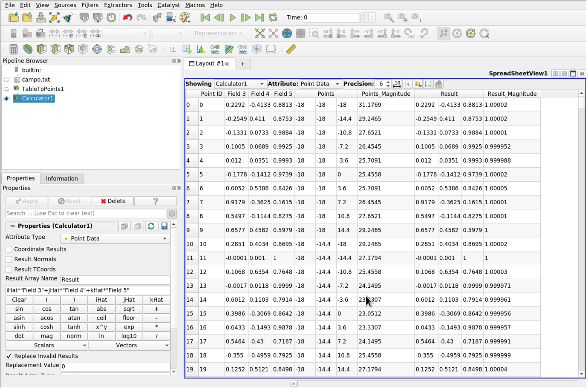Toggle visibility of Calculator1 in the pipeline
588x389 pixels.
click(x=6, y=97)
